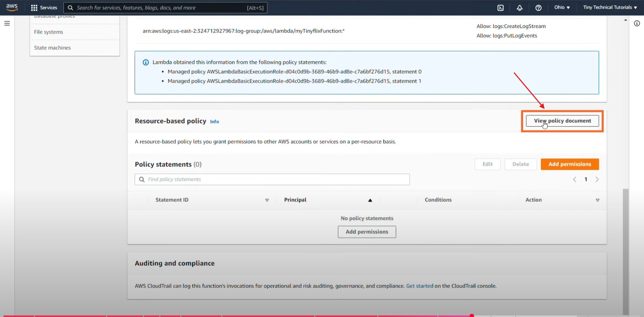Expand the Tiny Technical Tutorials account menu
The width and height of the screenshot is (644, 317).
click(610, 7)
